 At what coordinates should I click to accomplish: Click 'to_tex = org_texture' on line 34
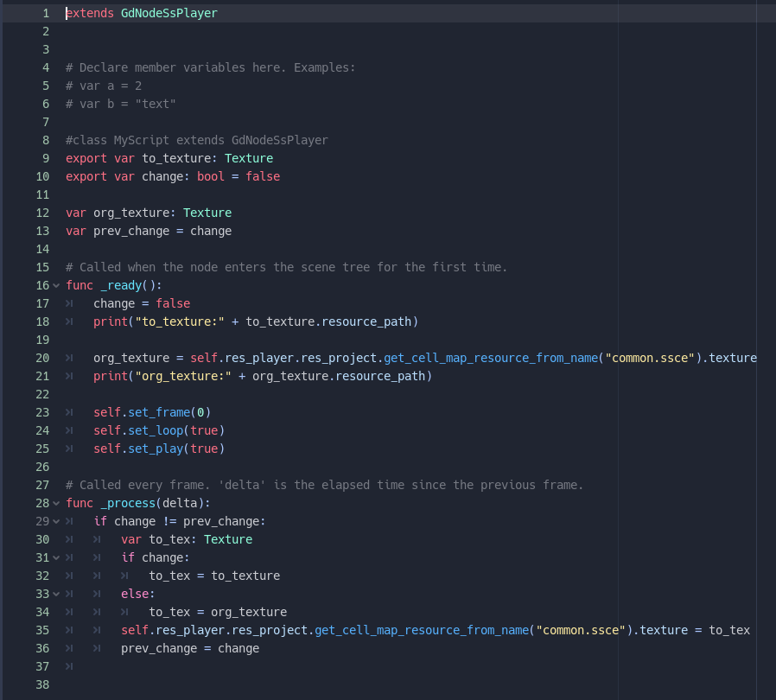point(218,613)
